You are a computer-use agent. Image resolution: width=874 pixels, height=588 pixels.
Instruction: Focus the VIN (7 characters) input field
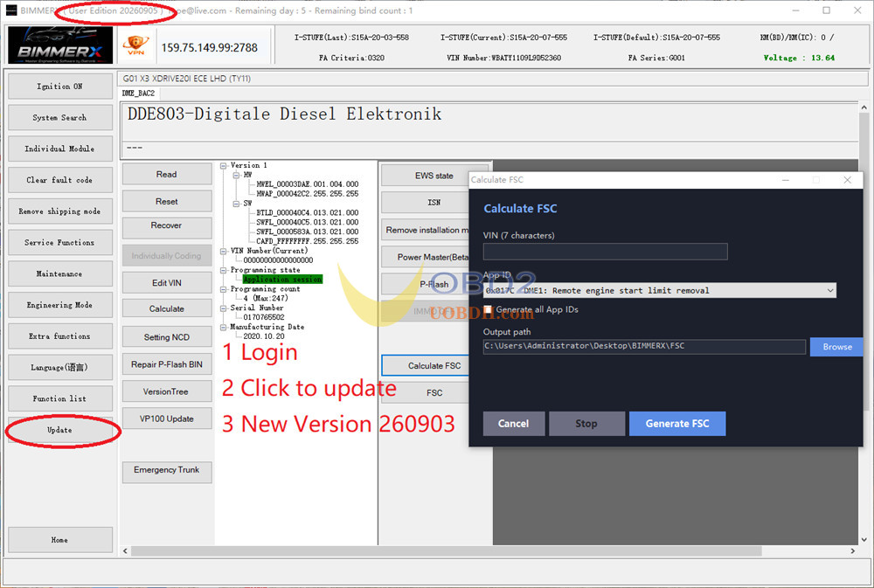pos(606,252)
